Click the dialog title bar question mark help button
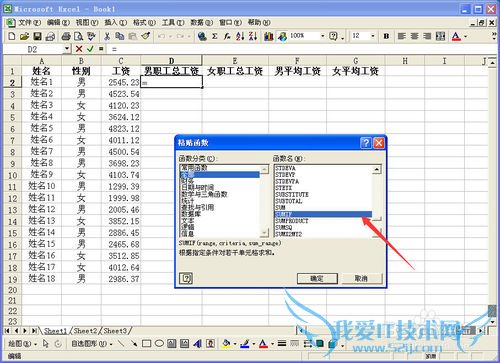 (x=366, y=143)
